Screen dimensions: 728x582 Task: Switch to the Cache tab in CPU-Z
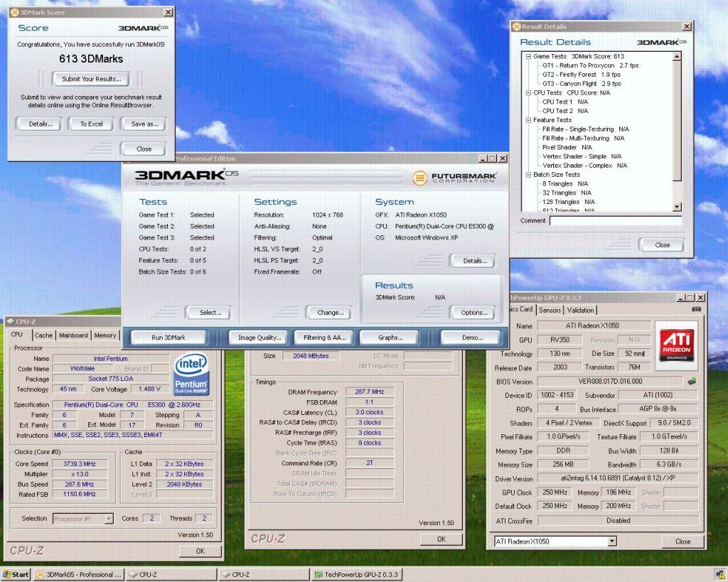(x=43, y=335)
